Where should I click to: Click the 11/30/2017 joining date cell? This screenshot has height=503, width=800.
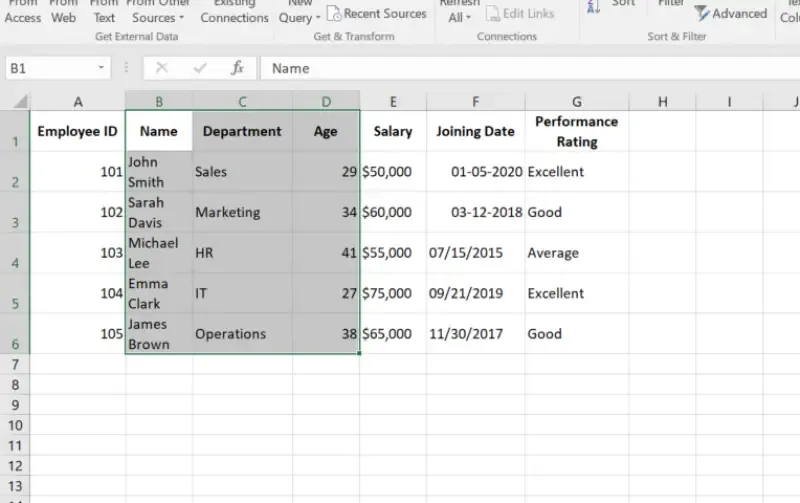click(476, 334)
